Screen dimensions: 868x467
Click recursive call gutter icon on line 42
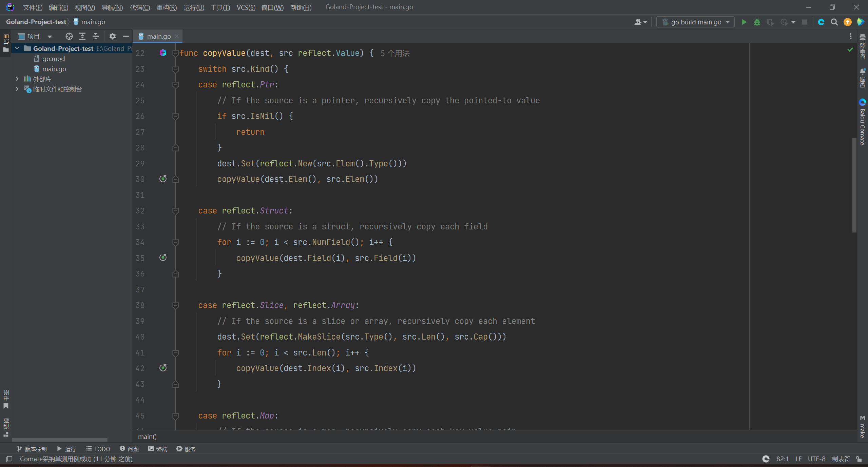(163, 368)
